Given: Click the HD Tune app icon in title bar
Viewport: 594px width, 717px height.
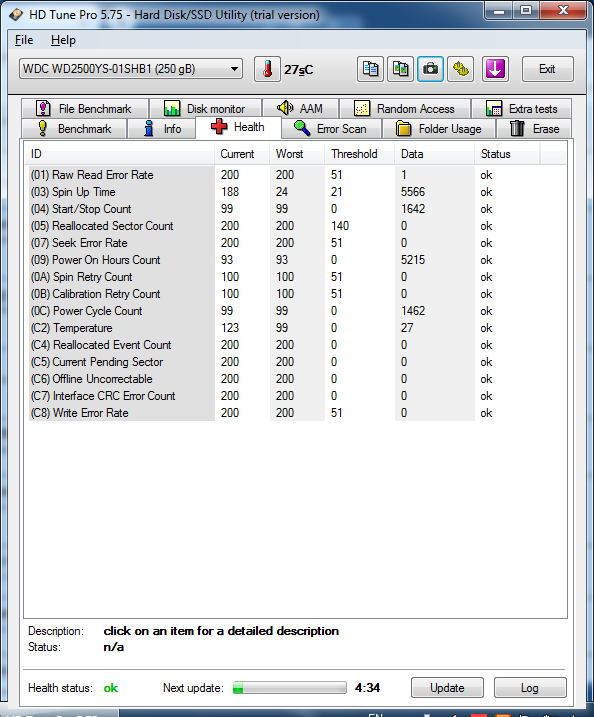Looking at the screenshot, I should (x=16, y=15).
